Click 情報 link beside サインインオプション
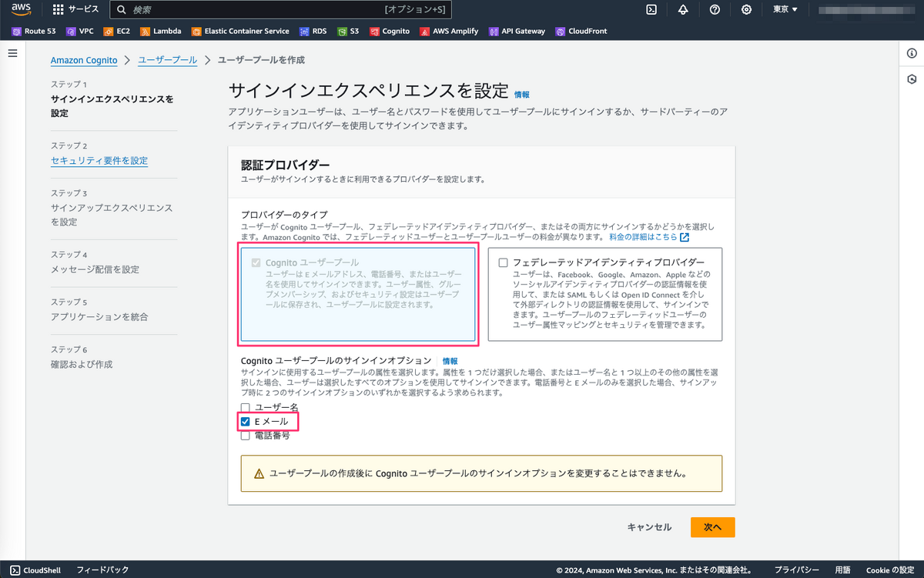The width and height of the screenshot is (924, 578). point(450,361)
